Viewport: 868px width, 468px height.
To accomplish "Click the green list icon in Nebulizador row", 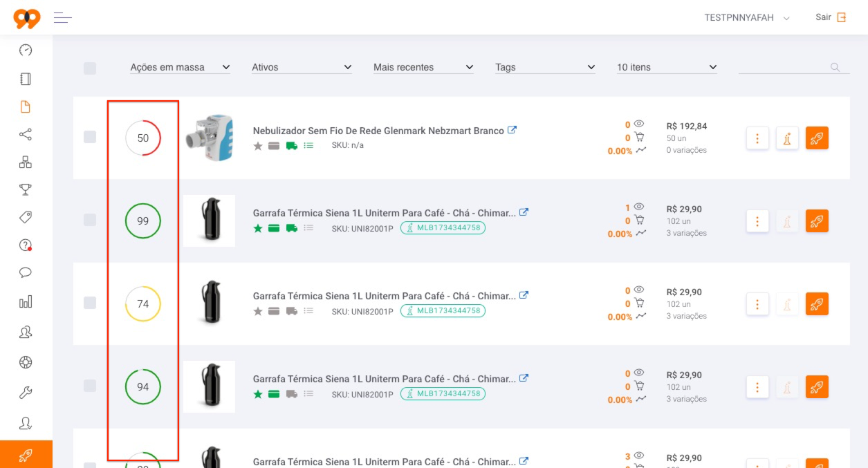I will [x=308, y=145].
